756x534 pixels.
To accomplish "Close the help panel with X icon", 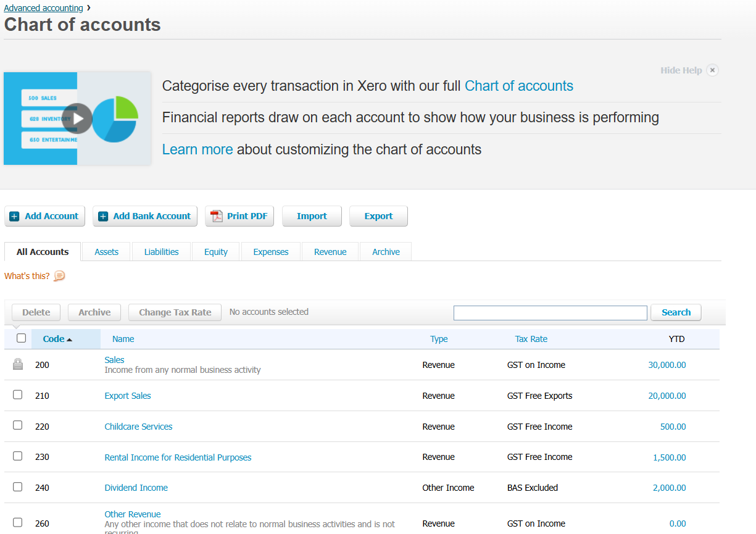I will click(712, 70).
